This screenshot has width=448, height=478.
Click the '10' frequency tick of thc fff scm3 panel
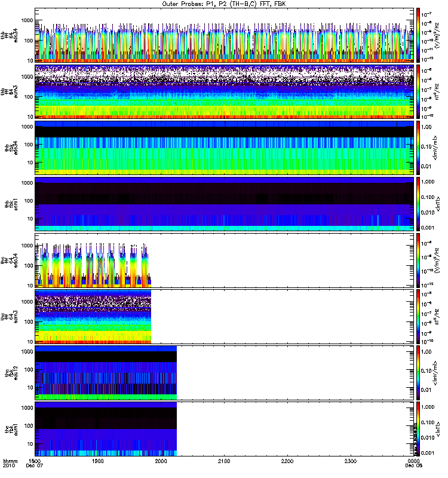coord(30,342)
